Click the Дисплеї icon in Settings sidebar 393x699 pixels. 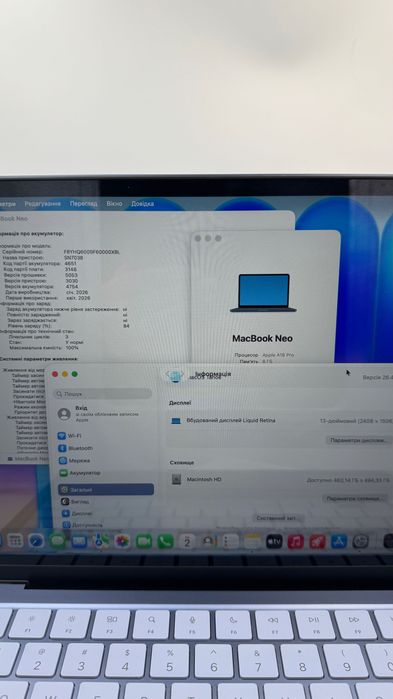66,514
